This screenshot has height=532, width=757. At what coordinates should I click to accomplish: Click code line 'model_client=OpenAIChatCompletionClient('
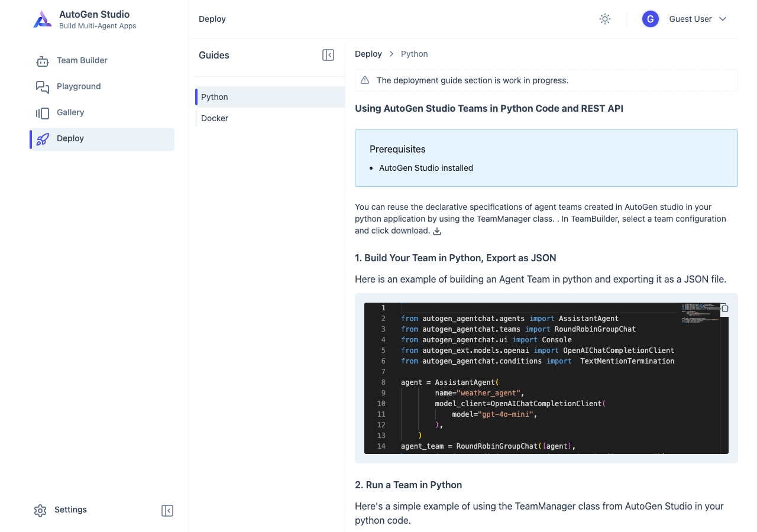[520, 404]
